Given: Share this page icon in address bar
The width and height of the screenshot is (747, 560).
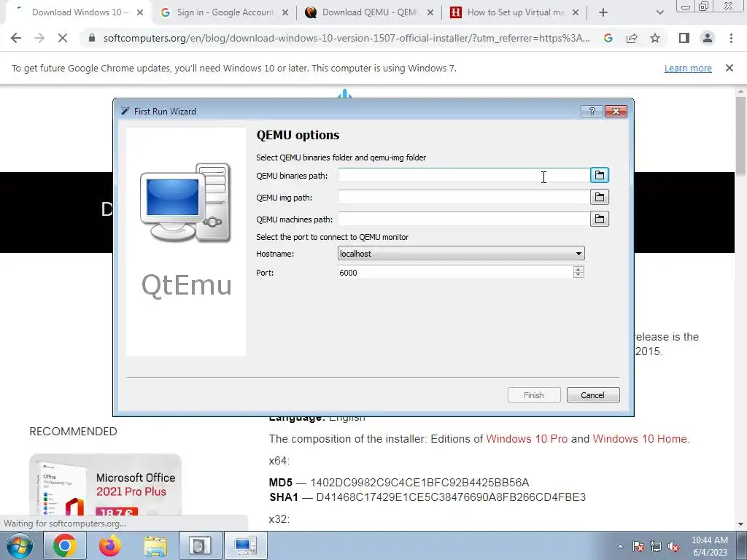Looking at the screenshot, I should click(632, 38).
